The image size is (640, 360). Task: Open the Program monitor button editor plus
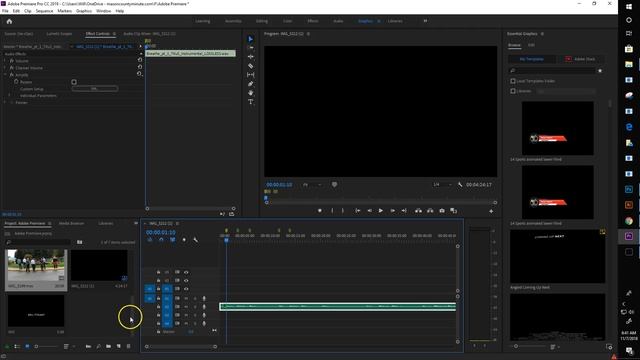pyautogui.click(x=491, y=211)
